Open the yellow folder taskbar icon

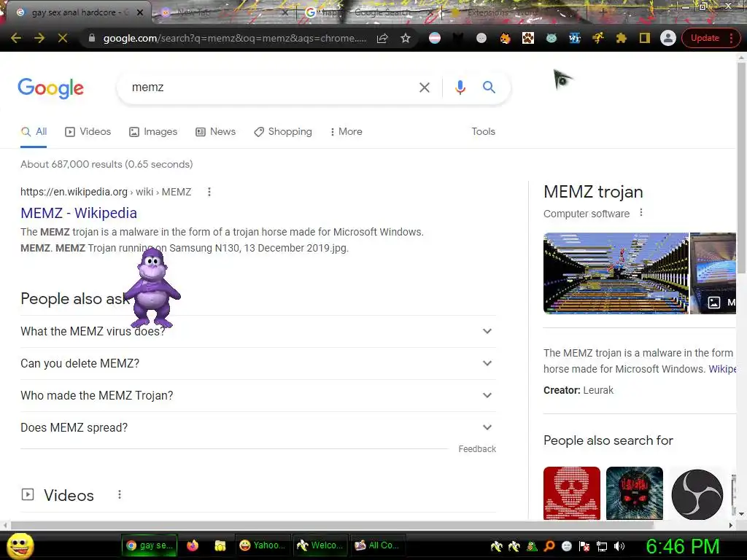pyautogui.click(x=220, y=545)
